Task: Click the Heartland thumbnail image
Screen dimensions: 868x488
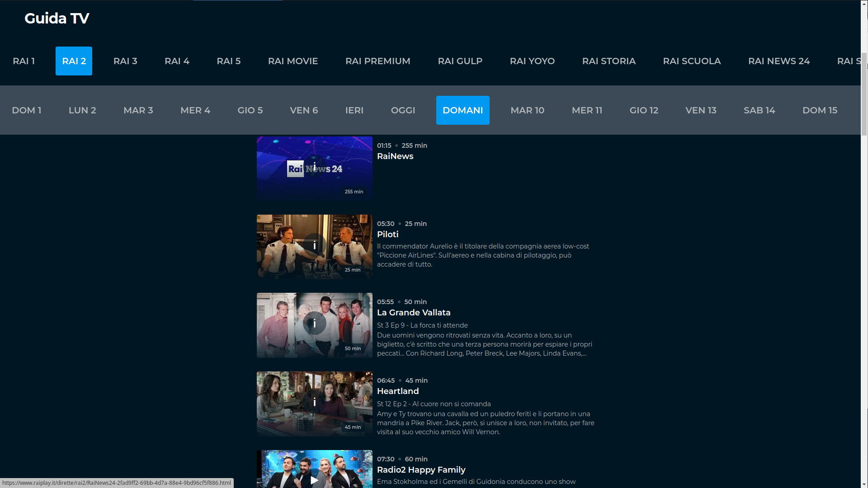Action: click(x=315, y=404)
